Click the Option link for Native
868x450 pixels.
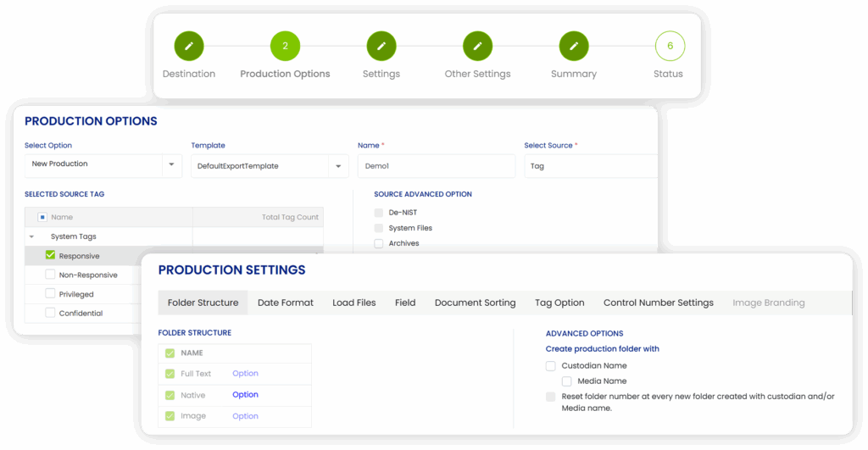[245, 395]
